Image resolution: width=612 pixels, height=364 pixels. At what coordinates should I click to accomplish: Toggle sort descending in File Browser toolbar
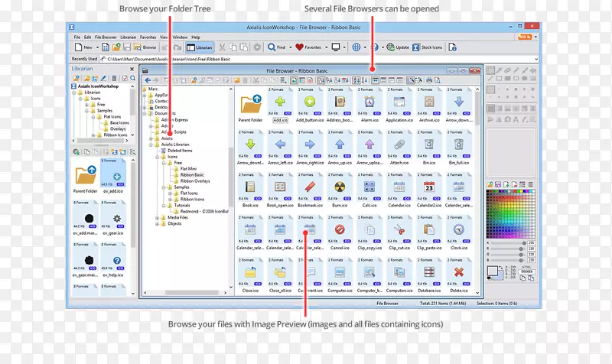tap(365, 80)
